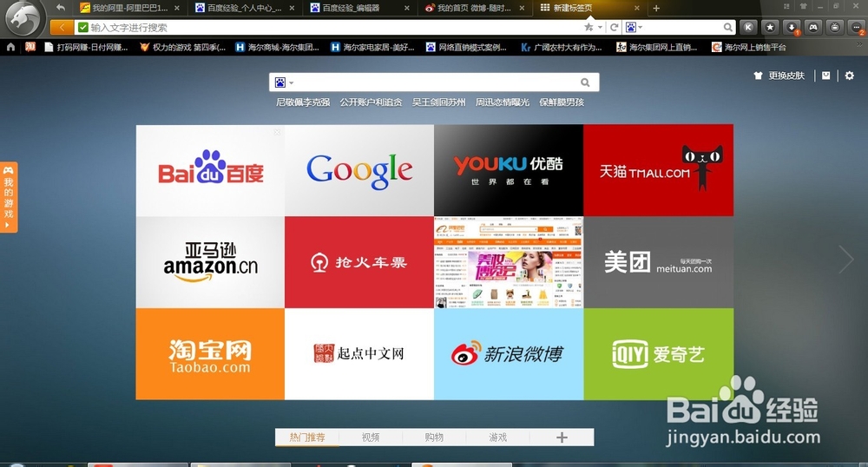Viewport: 868px width, 467px height.
Task: Close the 百度经验_编辑器 tab
Action: [407, 8]
